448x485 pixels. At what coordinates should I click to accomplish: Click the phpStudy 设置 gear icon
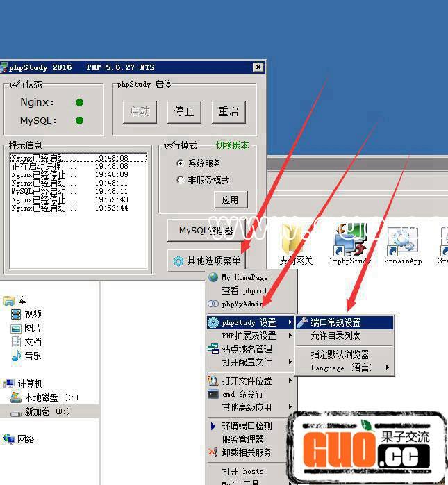click(x=213, y=322)
